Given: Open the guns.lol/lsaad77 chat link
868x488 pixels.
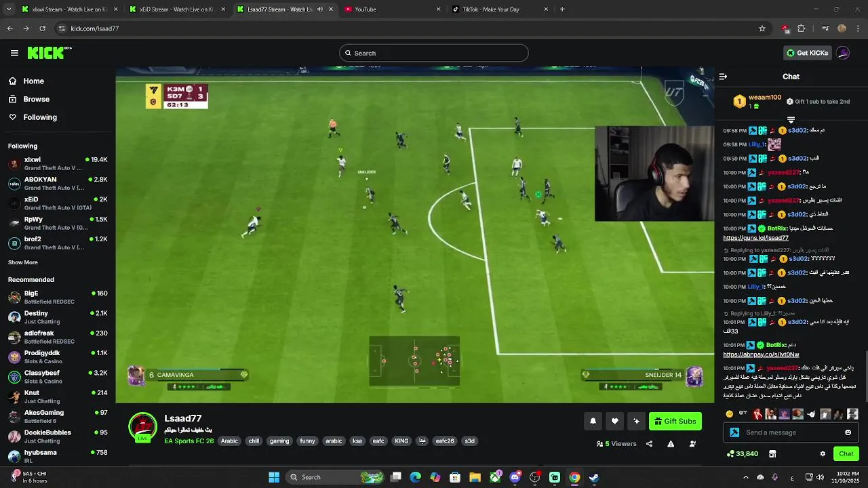Looking at the screenshot, I should 755,238.
